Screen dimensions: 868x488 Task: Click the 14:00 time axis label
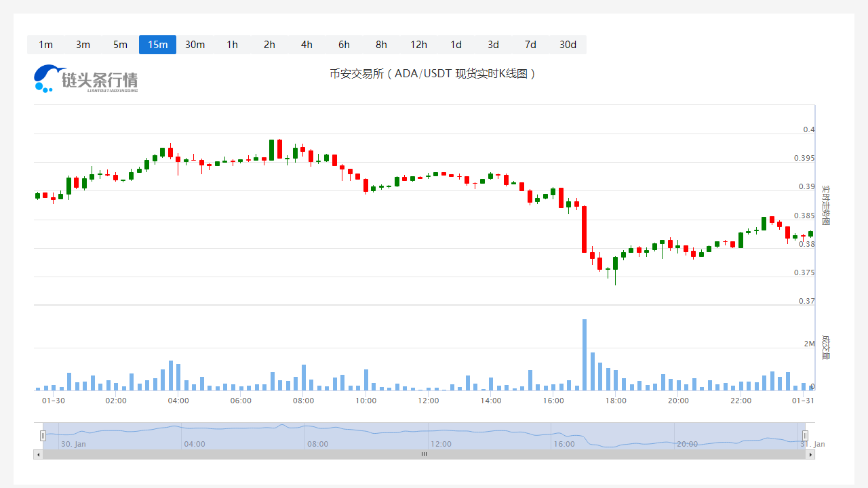[x=491, y=401]
